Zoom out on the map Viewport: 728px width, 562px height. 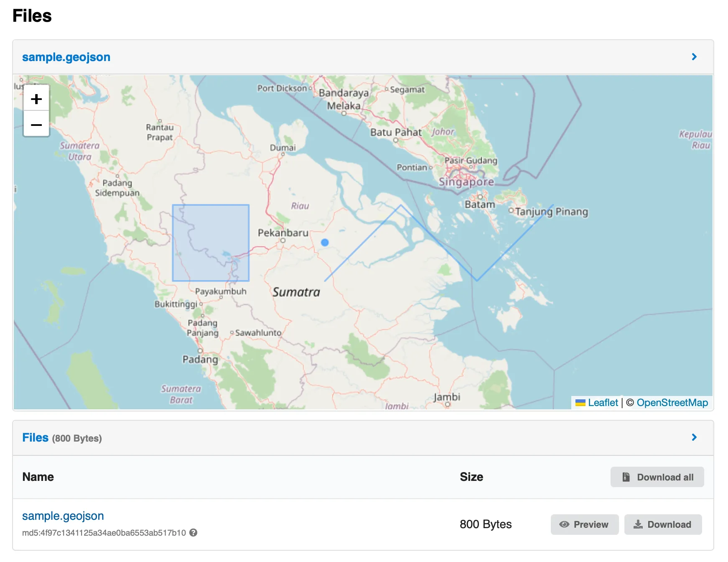(x=36, y=124)
